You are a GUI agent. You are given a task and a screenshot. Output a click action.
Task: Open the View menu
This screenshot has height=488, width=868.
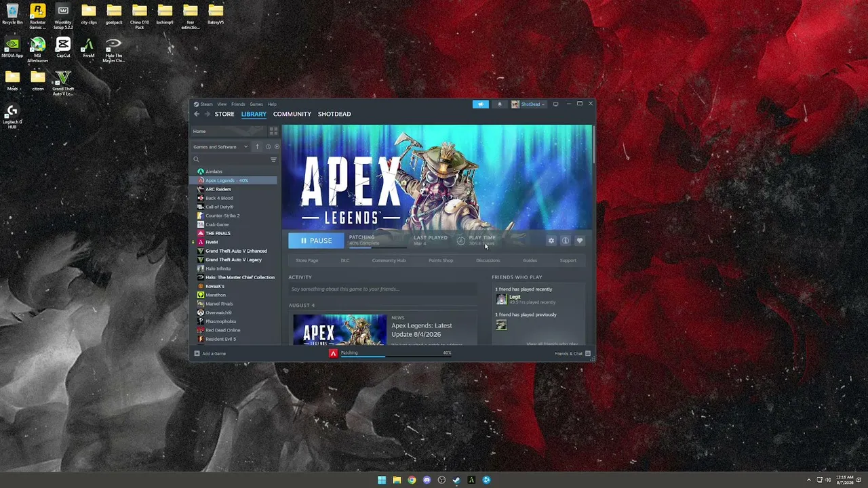point(222,104)
